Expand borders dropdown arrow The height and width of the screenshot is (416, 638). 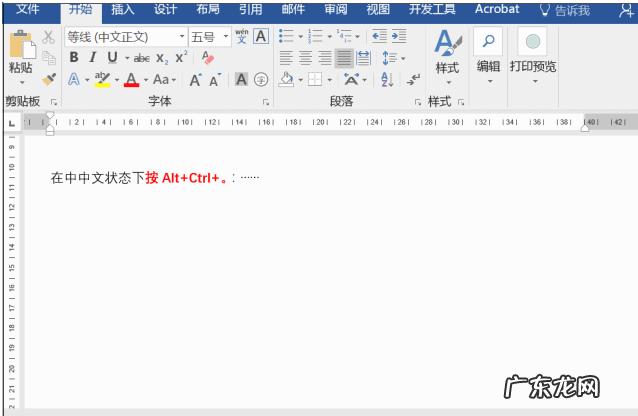tap(330, 80)
